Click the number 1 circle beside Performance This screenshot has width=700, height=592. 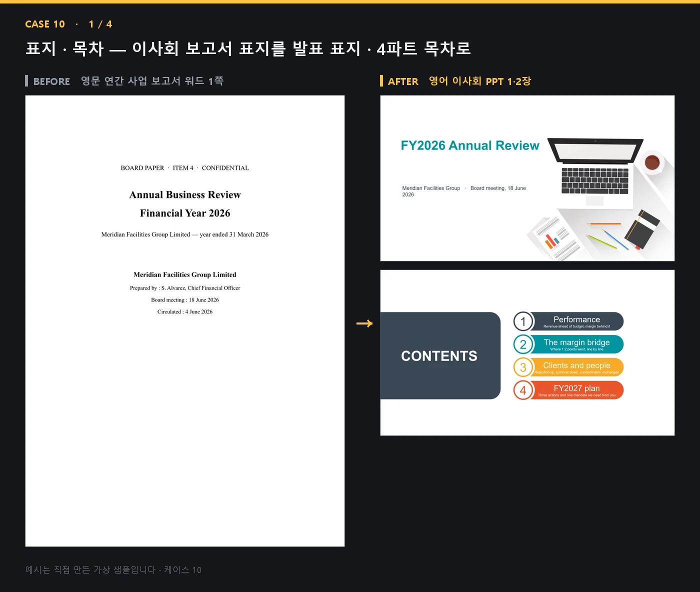coord(523,321)
